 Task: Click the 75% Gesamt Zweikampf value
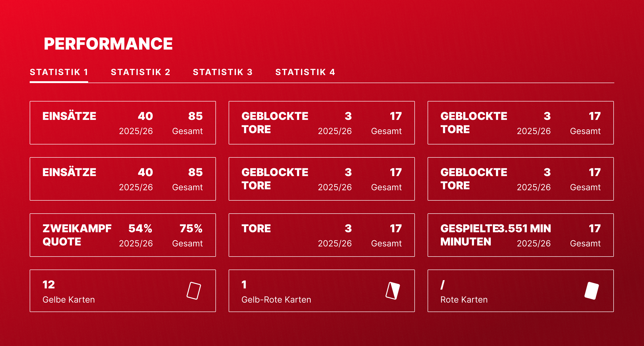[x=191, y=228]
